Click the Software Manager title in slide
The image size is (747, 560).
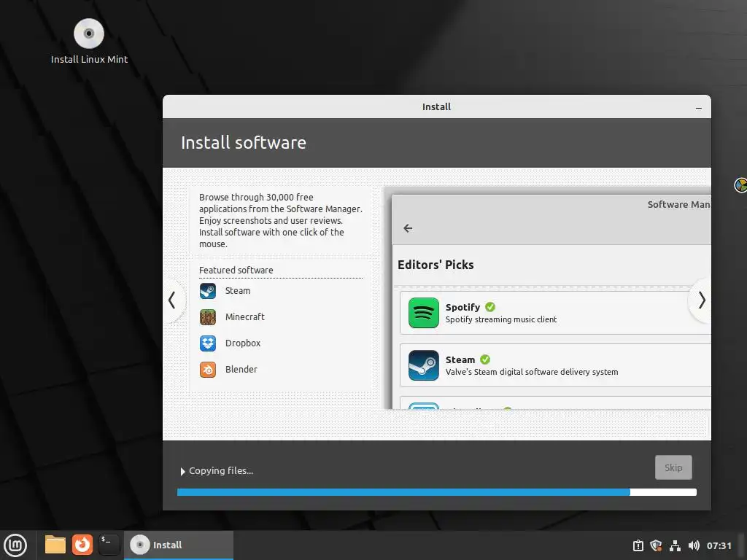coord(678,205)
